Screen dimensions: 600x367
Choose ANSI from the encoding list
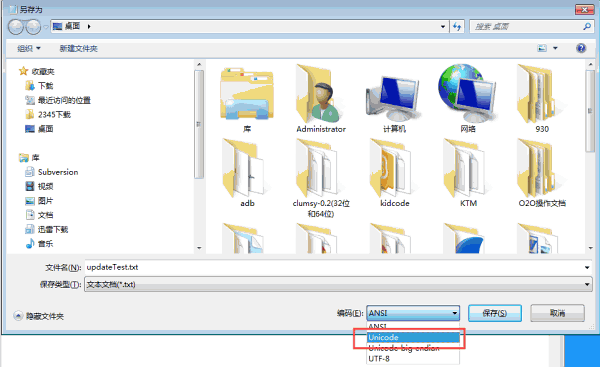point(413,326)
